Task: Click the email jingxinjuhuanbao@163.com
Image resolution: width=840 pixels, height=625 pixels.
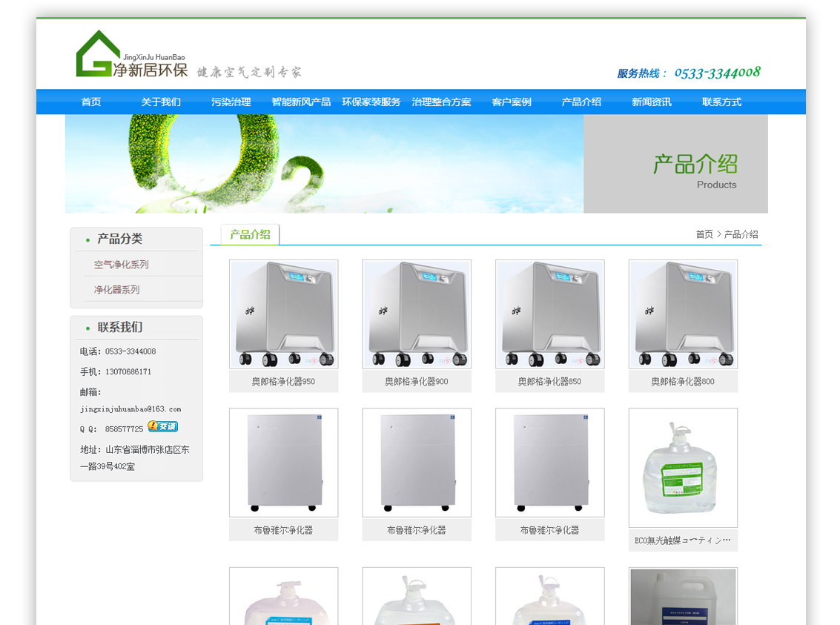Action: [x=130, y=409]
